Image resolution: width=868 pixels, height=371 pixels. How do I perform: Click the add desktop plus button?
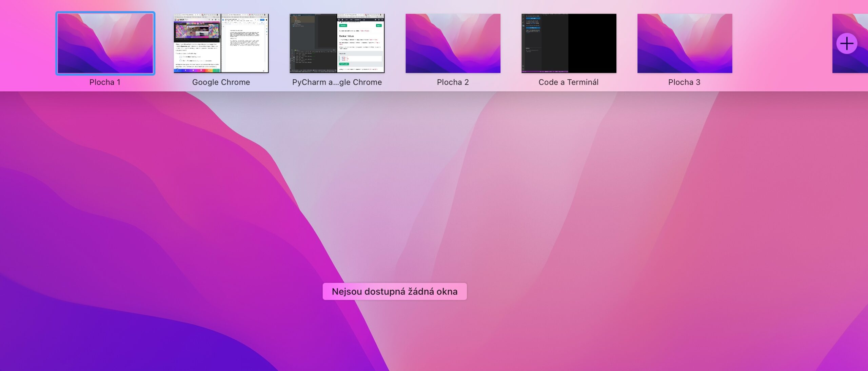847,43
